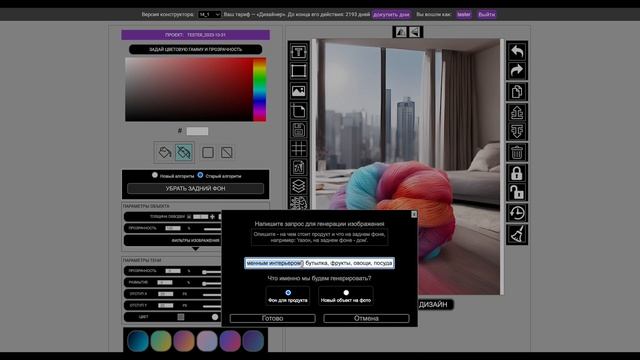
Task: Select the paint bucket fill icon
Action: click(x=165, y=152)
